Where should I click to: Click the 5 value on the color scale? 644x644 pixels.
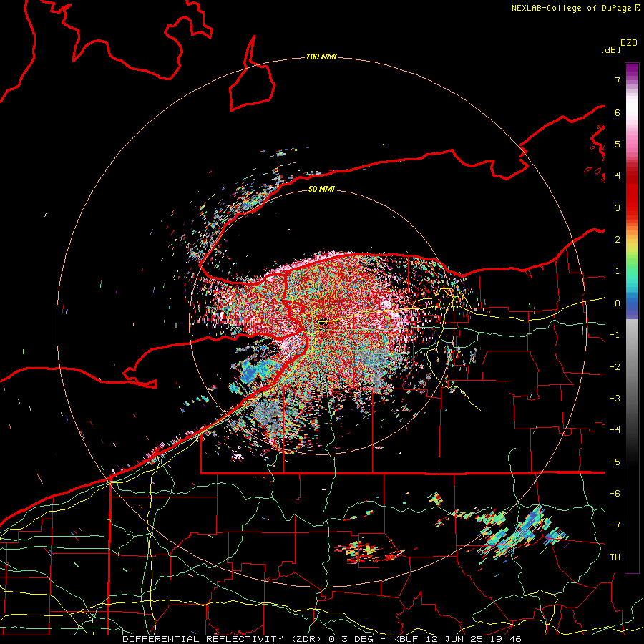coord(618,144)
